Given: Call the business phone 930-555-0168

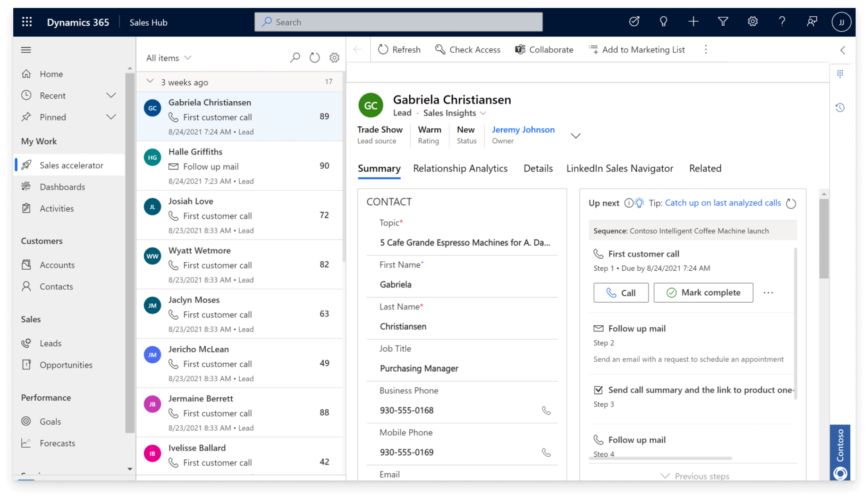Looking at the screenshot, I should (546, 411).
